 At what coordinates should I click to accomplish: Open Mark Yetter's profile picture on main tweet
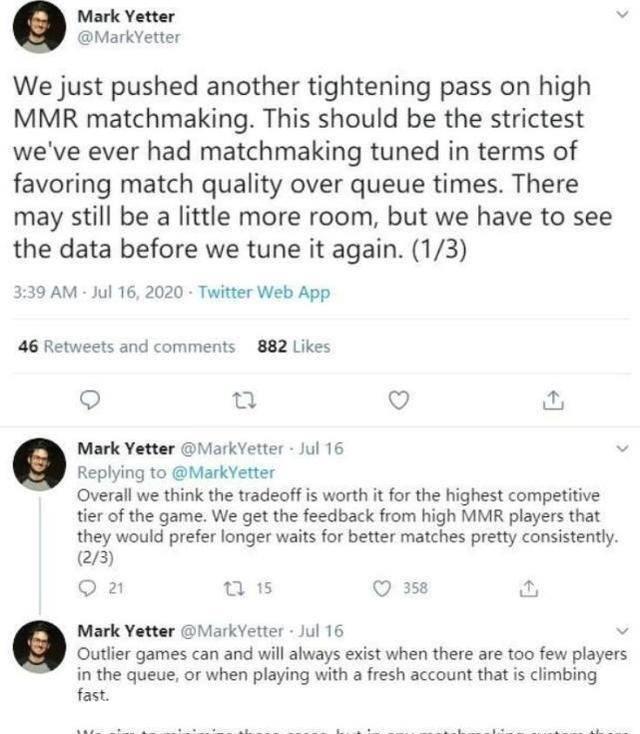click(39, 27)
